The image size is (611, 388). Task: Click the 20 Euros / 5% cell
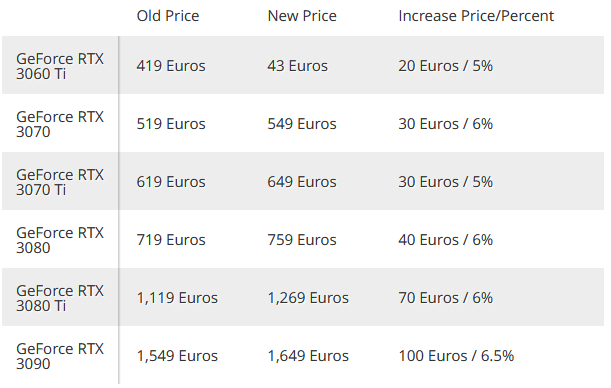(x=445, y=66)
